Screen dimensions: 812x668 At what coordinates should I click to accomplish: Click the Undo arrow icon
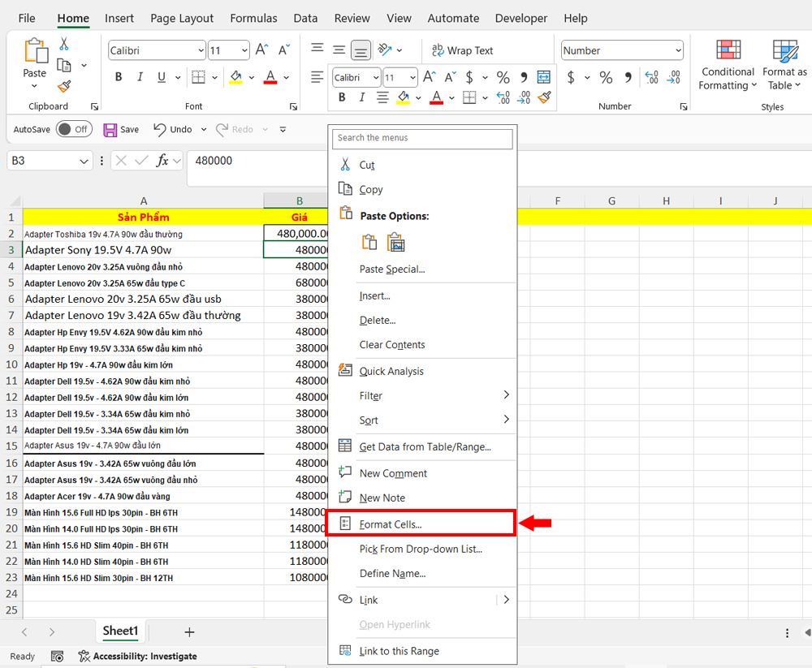(160, 129)
